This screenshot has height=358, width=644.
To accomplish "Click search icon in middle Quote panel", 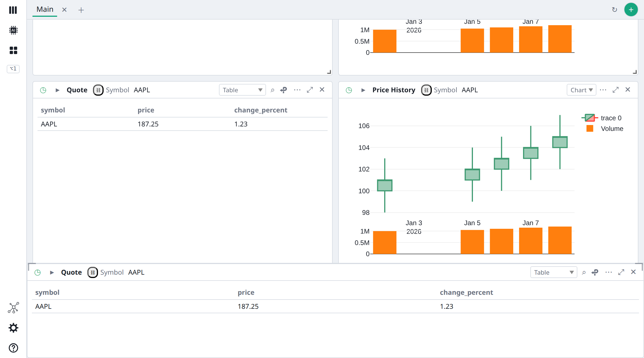I will (272, 90).
